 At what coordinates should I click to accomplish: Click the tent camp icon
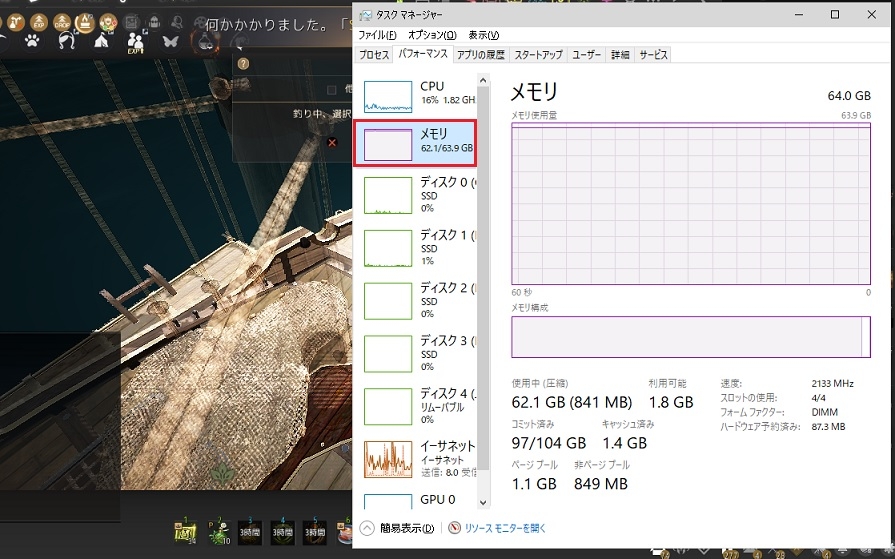click(x=101, y=42)
